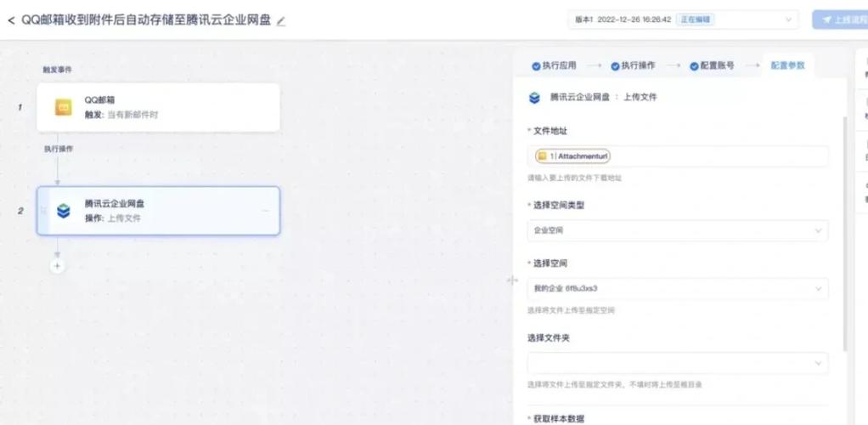868x425 pixels.
Task: Open the empty 选择文件夹 dropdown
Action: (x=678, y=363)
